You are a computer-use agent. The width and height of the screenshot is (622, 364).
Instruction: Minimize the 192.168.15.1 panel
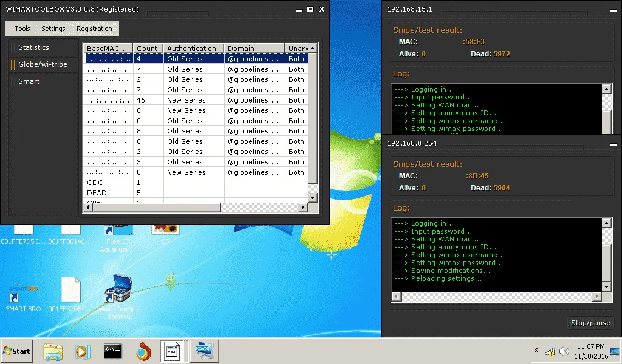tap(613, 10)
